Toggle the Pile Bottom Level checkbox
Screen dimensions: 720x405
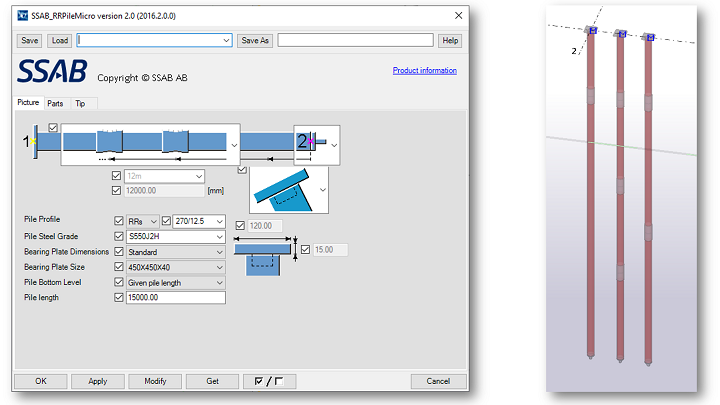click(x=119, y=282)
